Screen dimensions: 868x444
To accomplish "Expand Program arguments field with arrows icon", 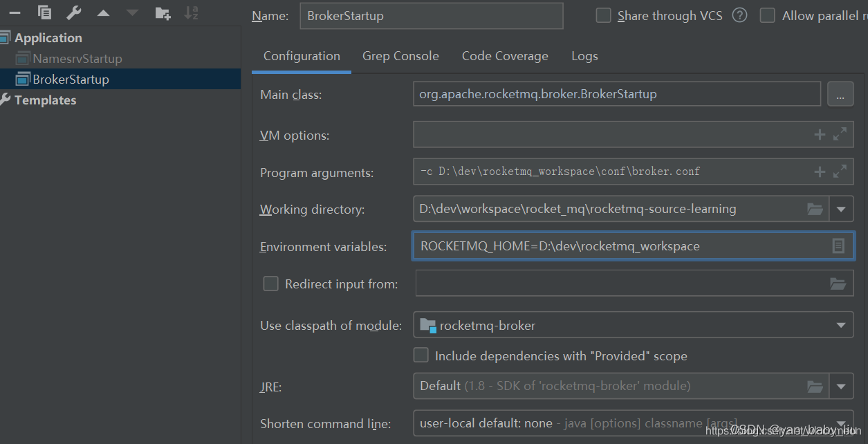I will [x=840, y=172].
